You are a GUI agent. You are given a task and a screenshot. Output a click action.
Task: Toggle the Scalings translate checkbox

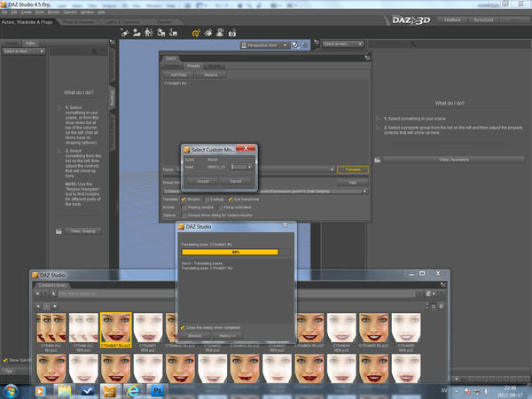click(207, 199)
